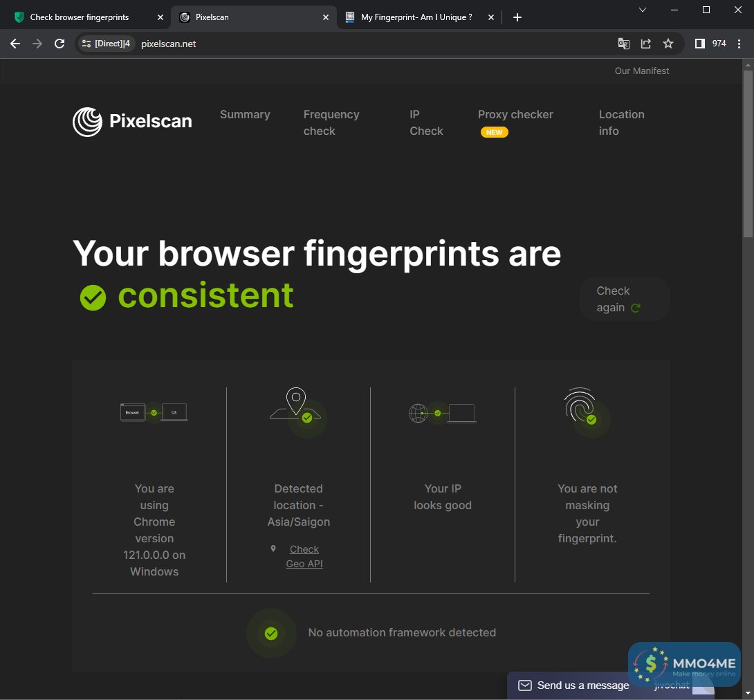Reload the Pixelscan page
The image size is (754, 700).
[59, 44]
